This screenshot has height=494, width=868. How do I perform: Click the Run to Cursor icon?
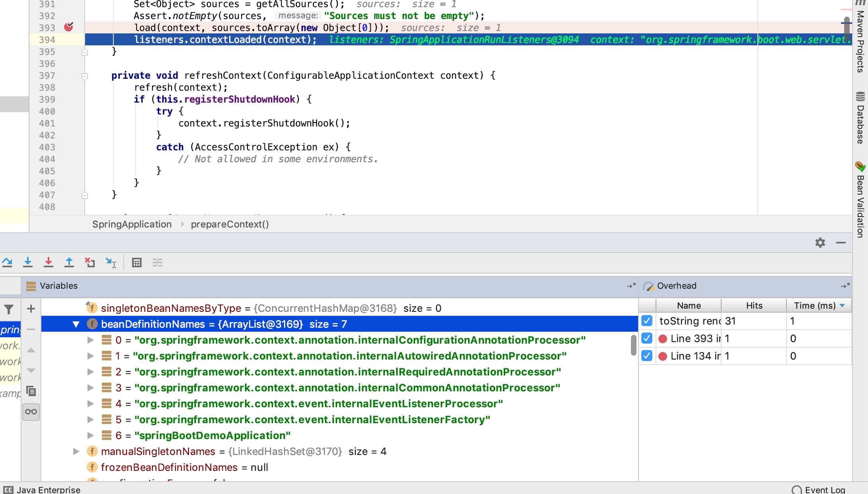click(x=111, y=263)
